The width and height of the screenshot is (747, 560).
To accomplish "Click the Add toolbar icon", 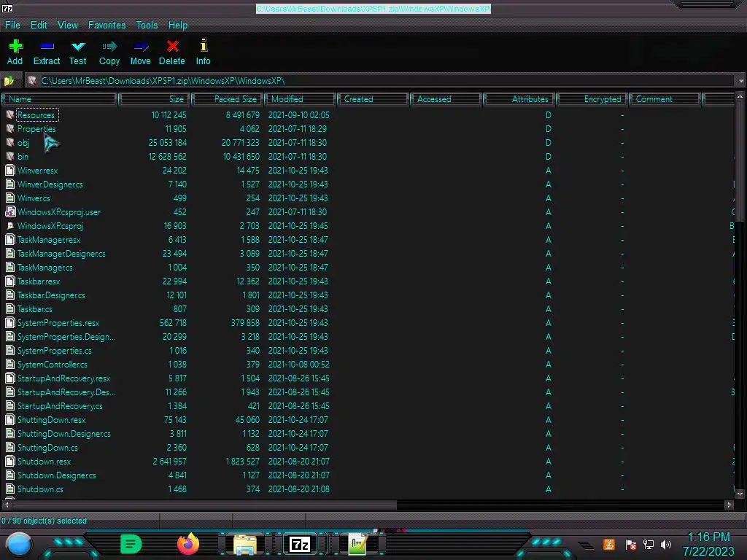I will pyautogui.click(x=15, y=46).
